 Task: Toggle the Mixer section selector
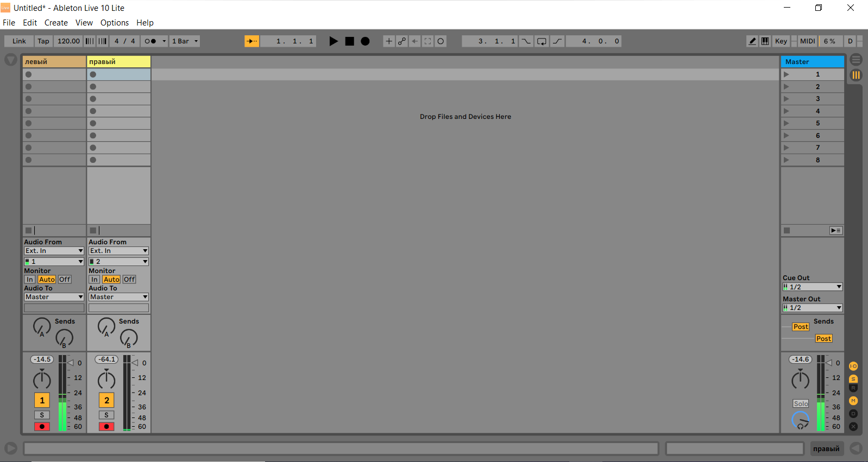(853, 401)
